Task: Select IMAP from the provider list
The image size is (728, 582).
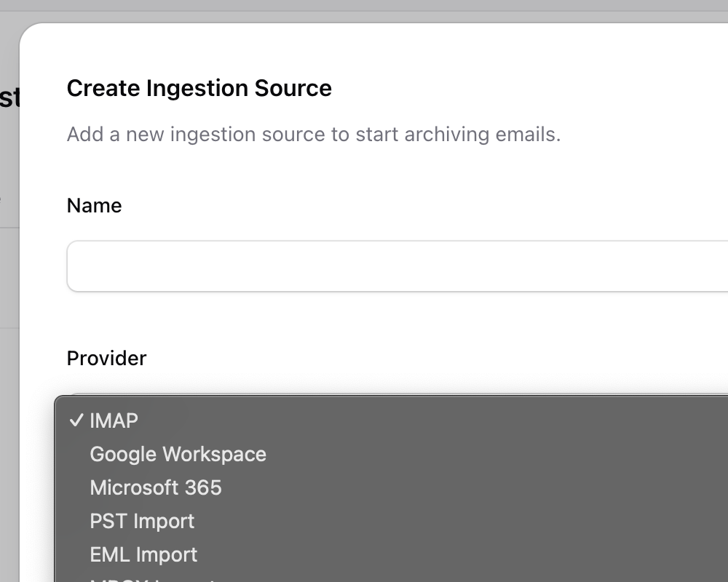Action: click(114, 420)
